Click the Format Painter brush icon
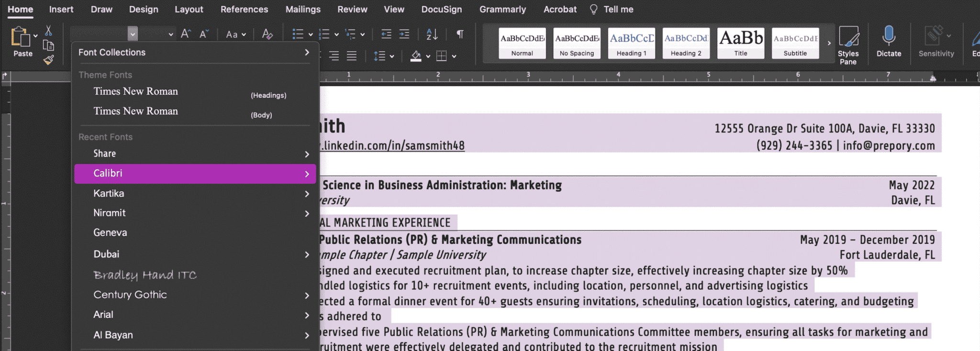980x351 pixels. pos(48,60)
